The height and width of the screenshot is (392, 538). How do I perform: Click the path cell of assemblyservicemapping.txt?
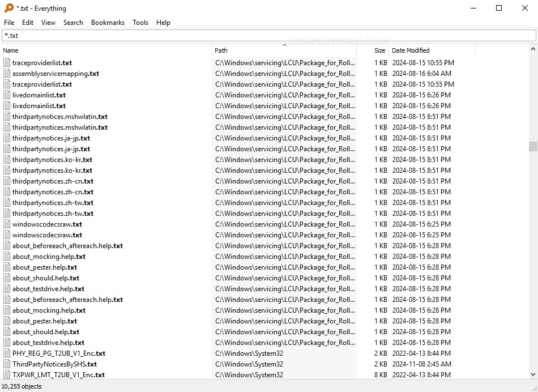285,74
